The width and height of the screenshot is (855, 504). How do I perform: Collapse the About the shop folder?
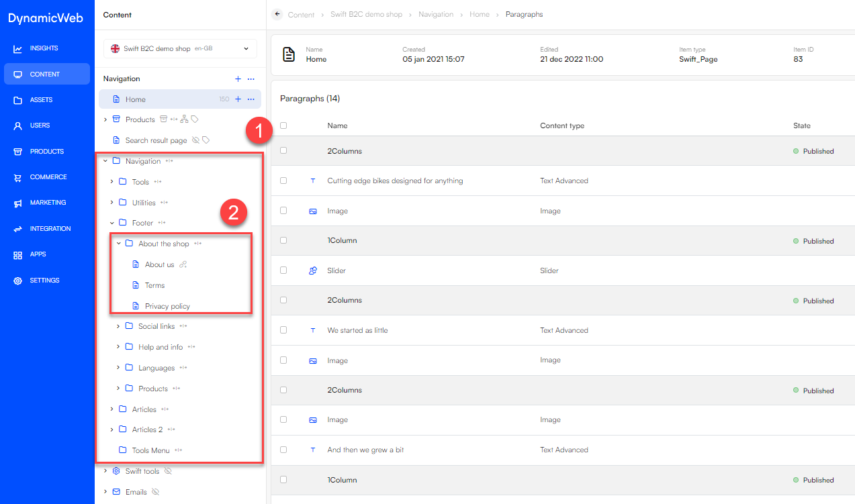pyautogui.click(x=119, y=244)
